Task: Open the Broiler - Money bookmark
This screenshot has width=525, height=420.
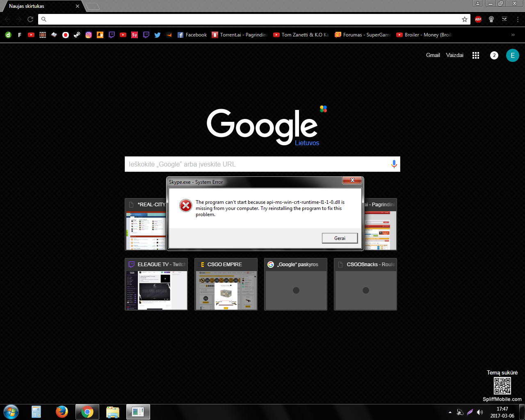Action: point(424,35)
